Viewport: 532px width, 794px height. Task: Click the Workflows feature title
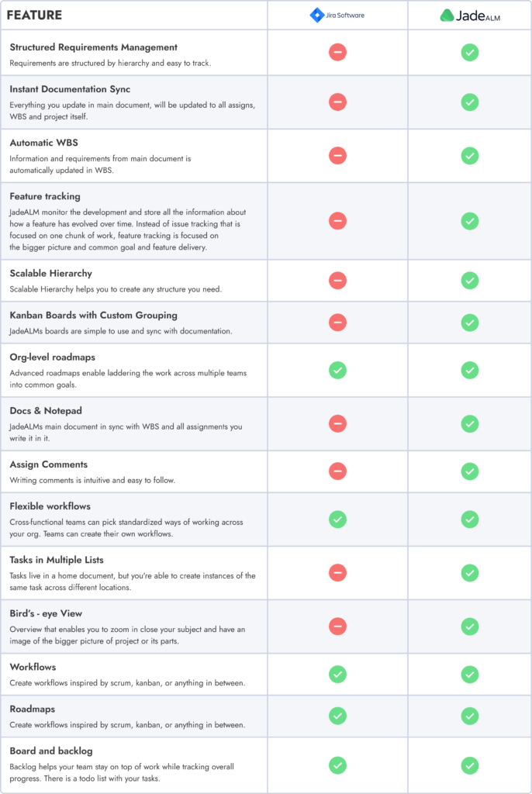click(33, 667)
